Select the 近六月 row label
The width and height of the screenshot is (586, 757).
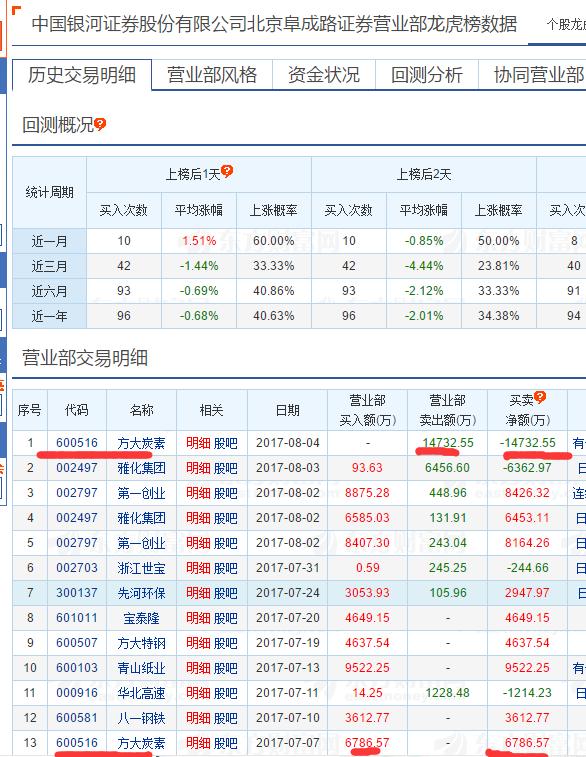[x=49, y=291]
